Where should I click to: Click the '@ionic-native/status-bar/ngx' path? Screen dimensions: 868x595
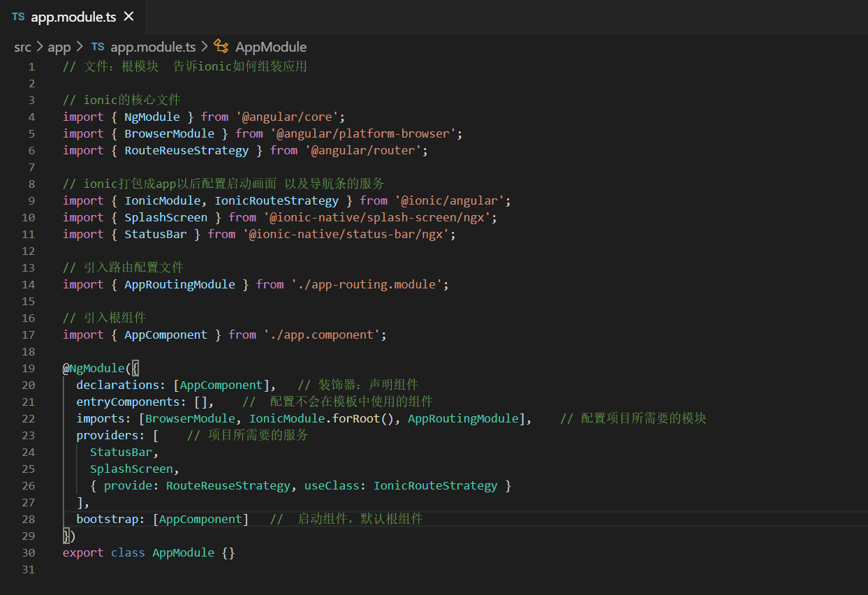346,234
